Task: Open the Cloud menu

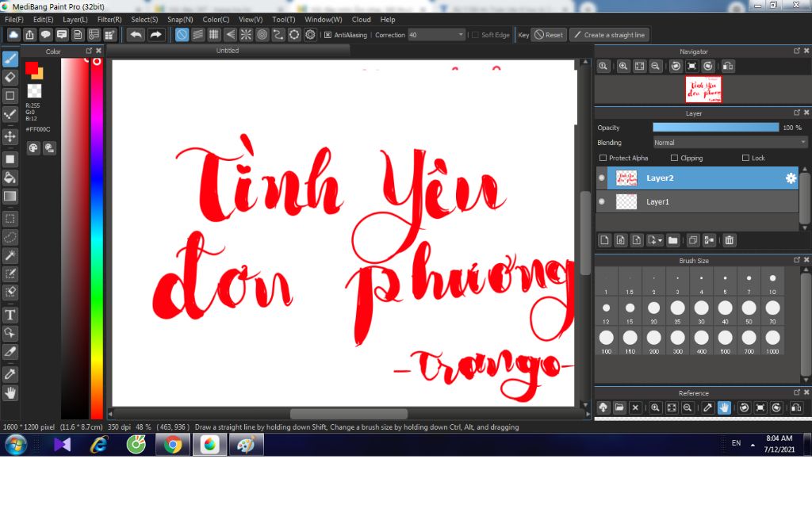Action: pyautogui.click(x=361, y=19)
